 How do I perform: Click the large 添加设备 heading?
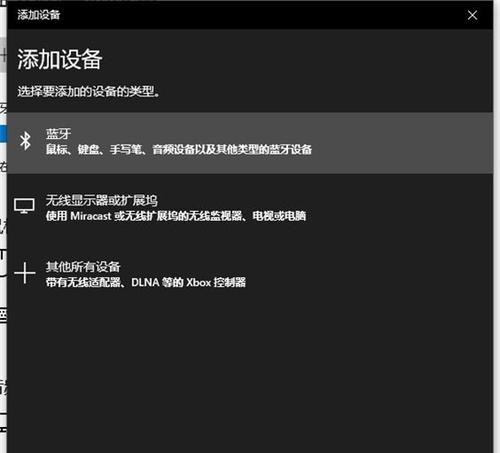point(60,59)
